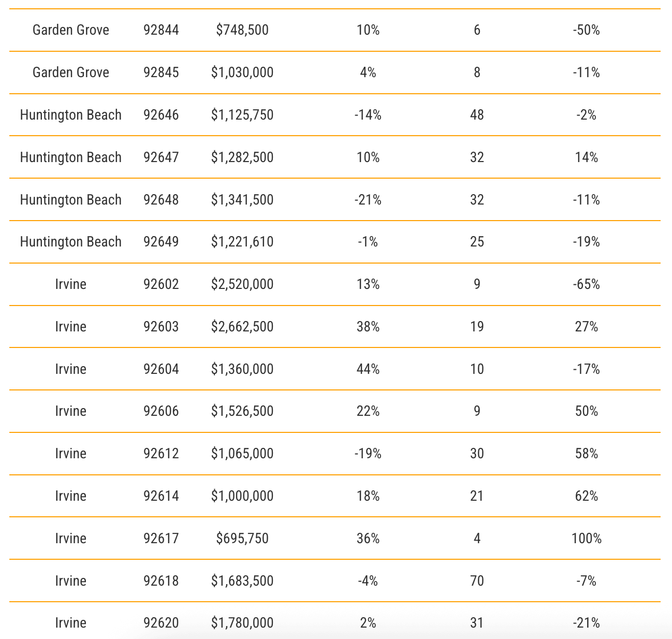The image size is (672, 639).
Task: Select zip code 92845
Action: coord(161,72)
